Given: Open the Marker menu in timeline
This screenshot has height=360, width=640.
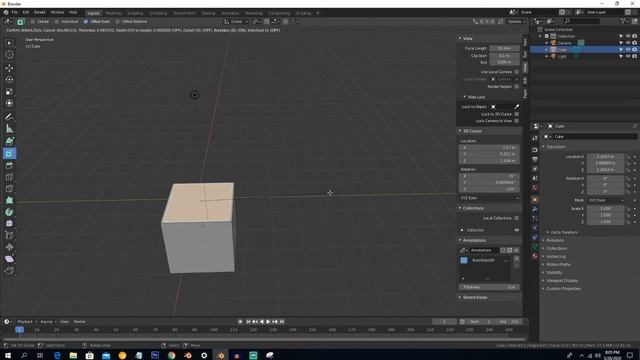Looking at the screenshot, I should [80, 322].
